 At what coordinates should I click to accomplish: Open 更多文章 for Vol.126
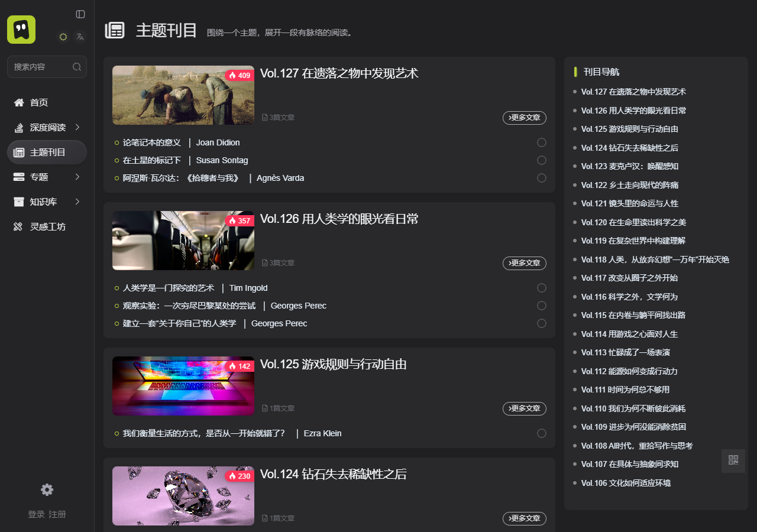click(525, 263)
